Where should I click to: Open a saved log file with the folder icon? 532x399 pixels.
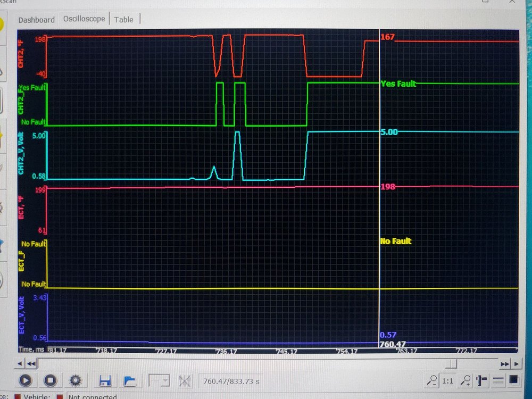coord(129,380)
